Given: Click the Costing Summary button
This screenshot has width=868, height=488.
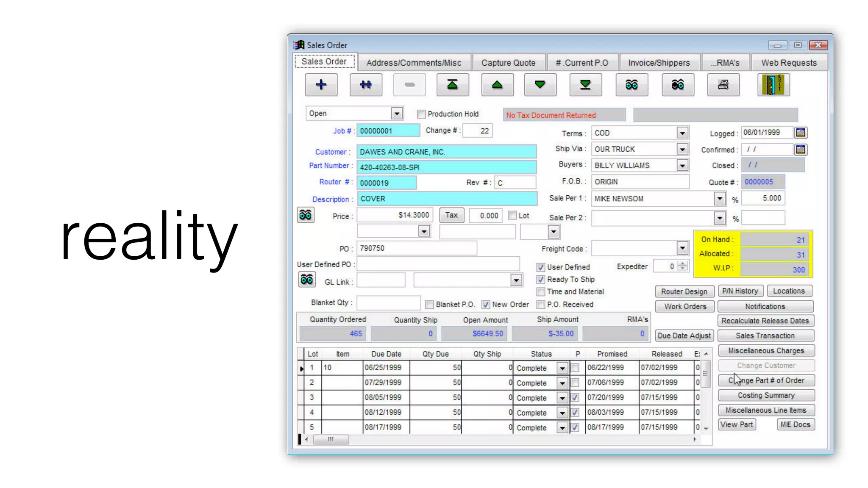Looking at the screenshot, I should 766,395.
